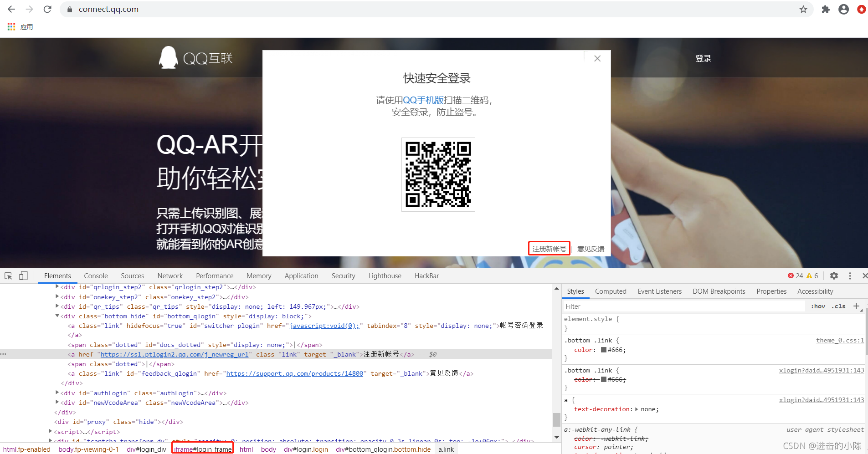Expand the qrlogin_step2 div node
Viewport: 868px width, 454px height.
click(57, 287)
